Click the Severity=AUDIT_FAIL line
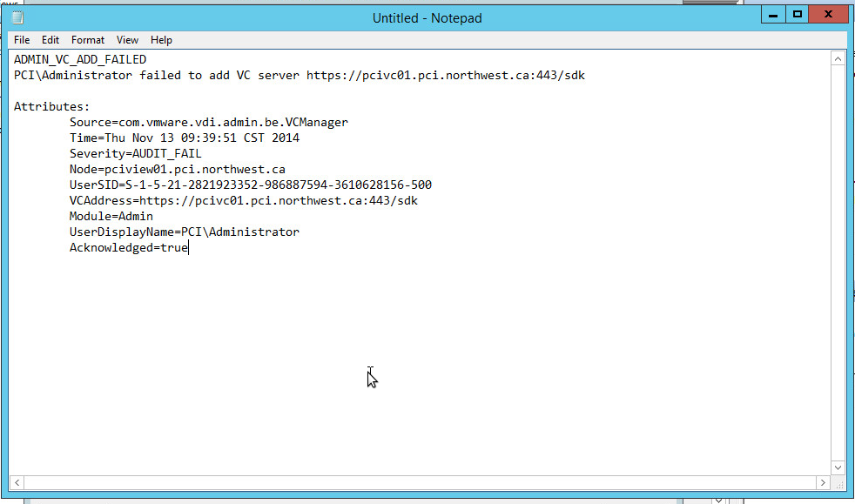Image resolution: width=855 pixels, height=504 pixels. pyautogui.click(x=135, y=154)
